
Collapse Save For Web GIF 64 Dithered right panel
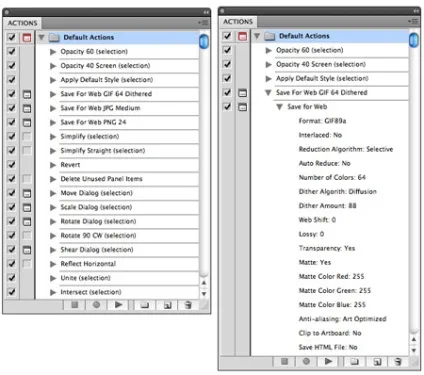268,93
